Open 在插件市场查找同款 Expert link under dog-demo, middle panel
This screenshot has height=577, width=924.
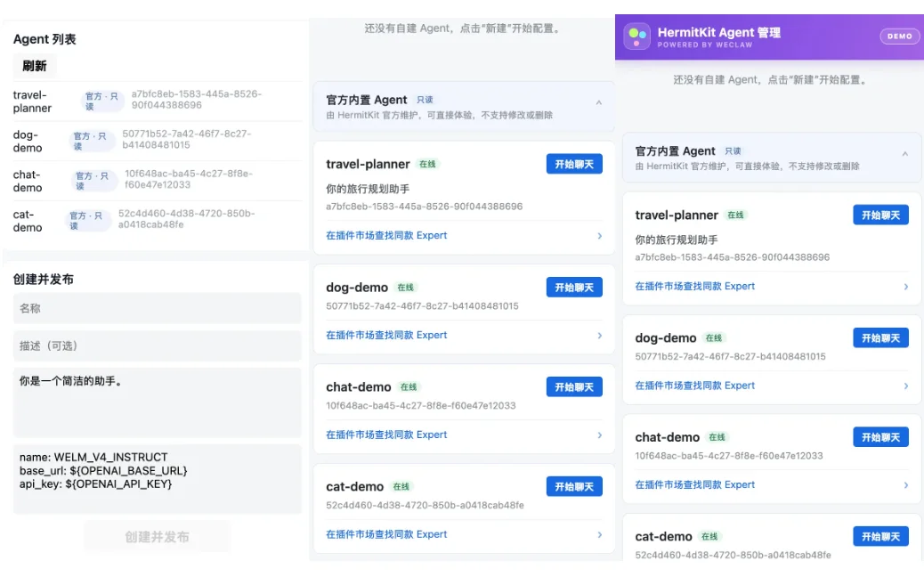point(386,335)
